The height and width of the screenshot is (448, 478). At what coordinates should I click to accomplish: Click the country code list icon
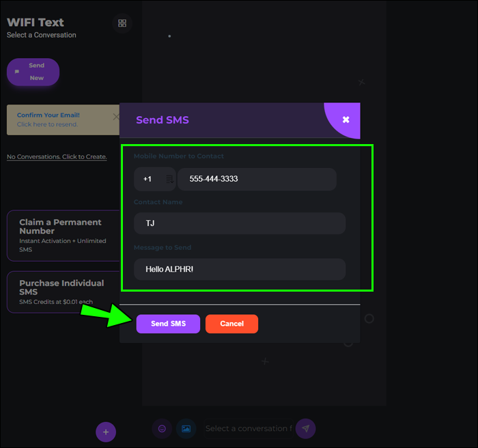[x=169, y=180]
